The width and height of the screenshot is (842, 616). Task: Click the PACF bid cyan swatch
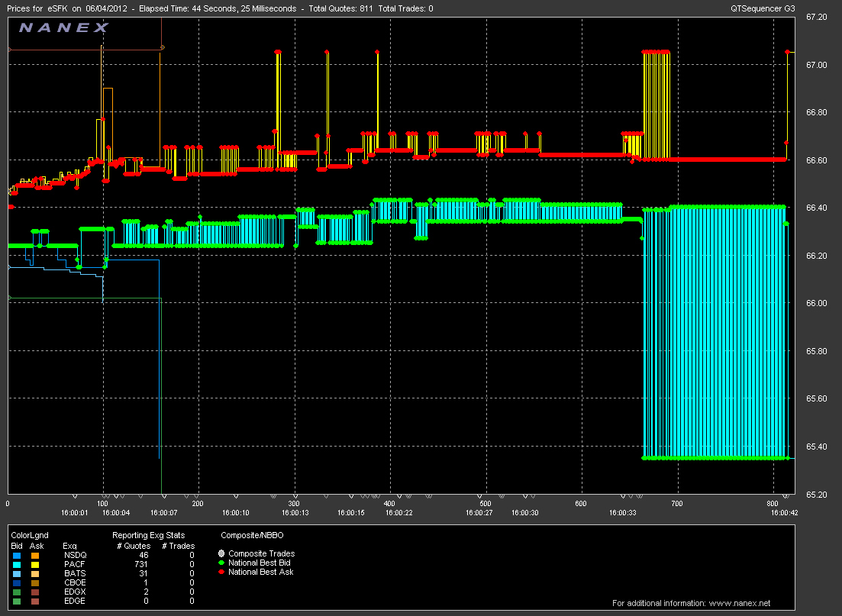(17, 564)
